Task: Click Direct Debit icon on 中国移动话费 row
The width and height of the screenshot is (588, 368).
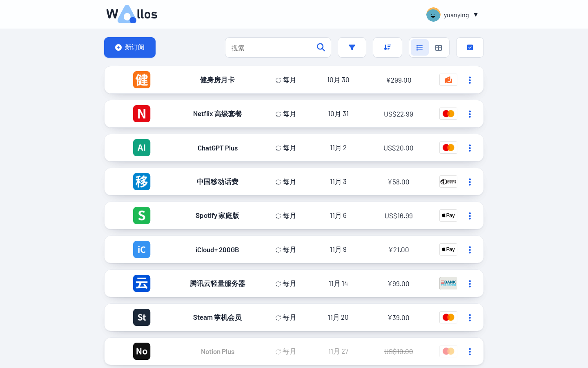Action: 448,182
